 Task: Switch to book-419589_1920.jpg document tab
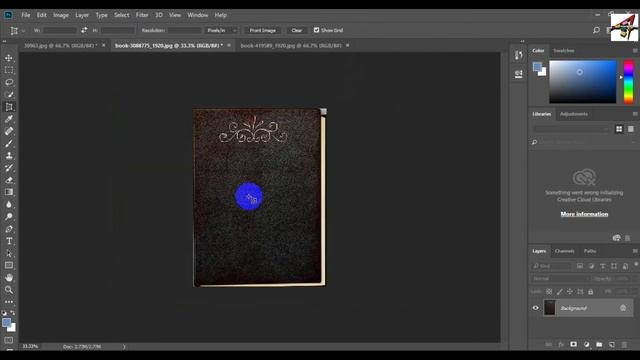point(291,46)
